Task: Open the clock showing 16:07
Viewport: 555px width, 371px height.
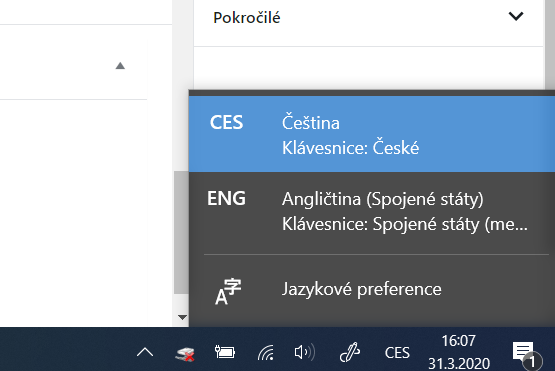Action: tap(459, 352)
